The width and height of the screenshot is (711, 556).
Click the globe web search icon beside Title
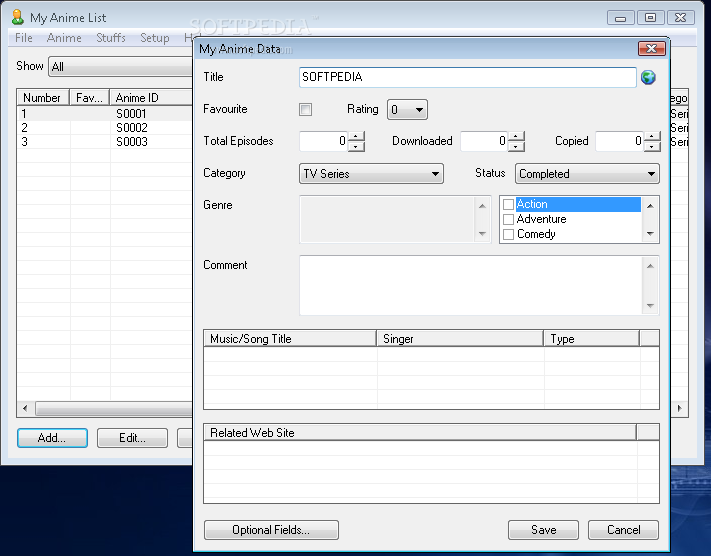tap(648, 77)
